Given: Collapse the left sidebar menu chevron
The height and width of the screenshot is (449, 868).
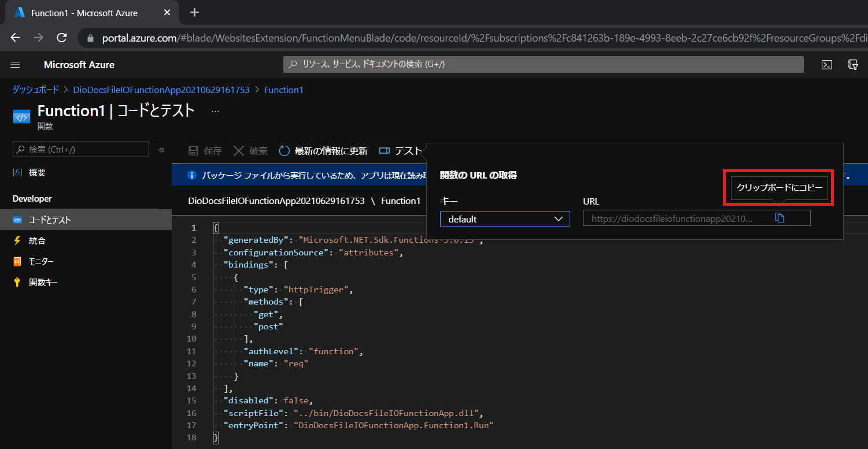Looking at the screenshot, I should coord(162,150).
